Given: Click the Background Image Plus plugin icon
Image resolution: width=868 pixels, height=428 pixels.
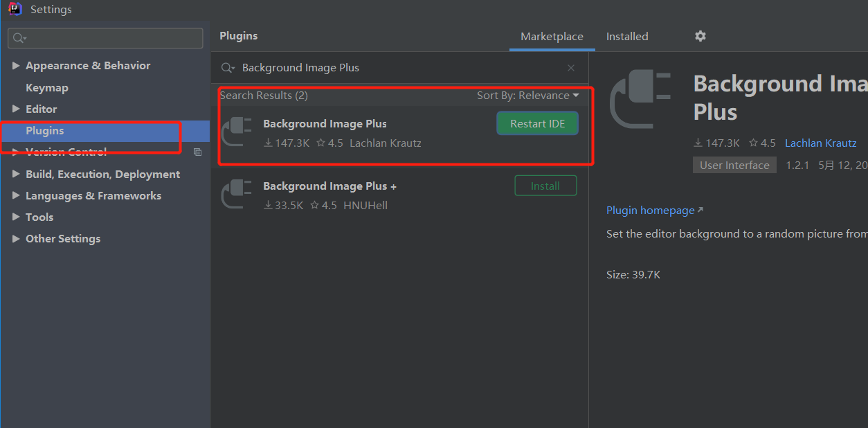Looking at the screenshot, I should (x=236, y=132).
